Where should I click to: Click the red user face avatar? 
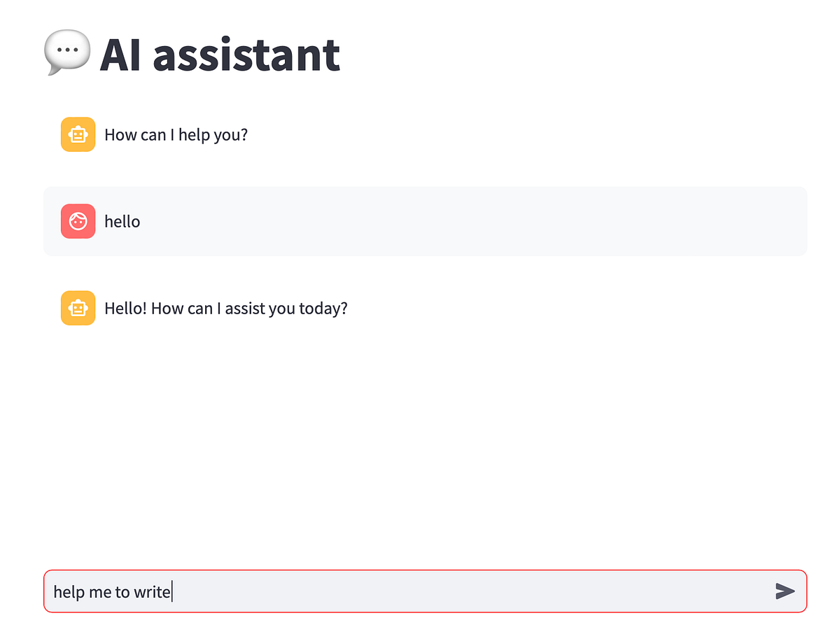[78, 221]
